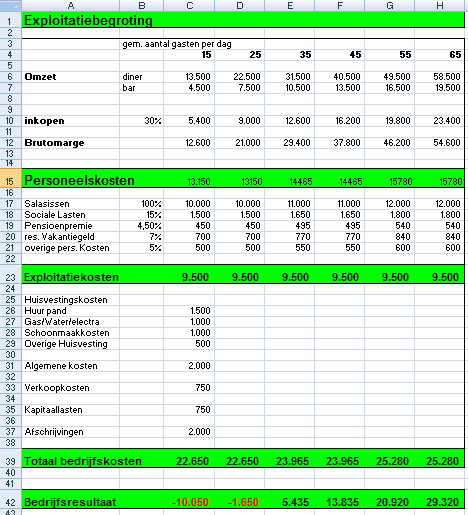This screenshot has height=515, width=468.
Task: Select the diner omzet value 13.500
Action: [189, 77]
